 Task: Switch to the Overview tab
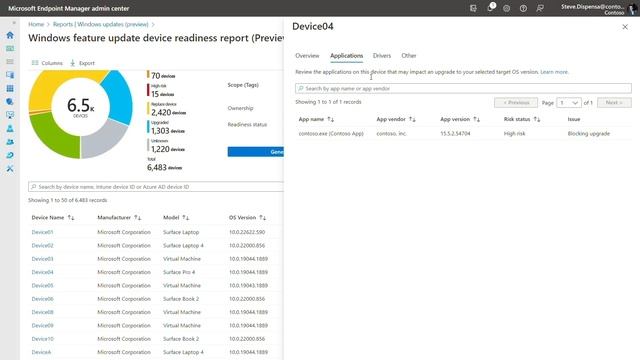[307, 56]
